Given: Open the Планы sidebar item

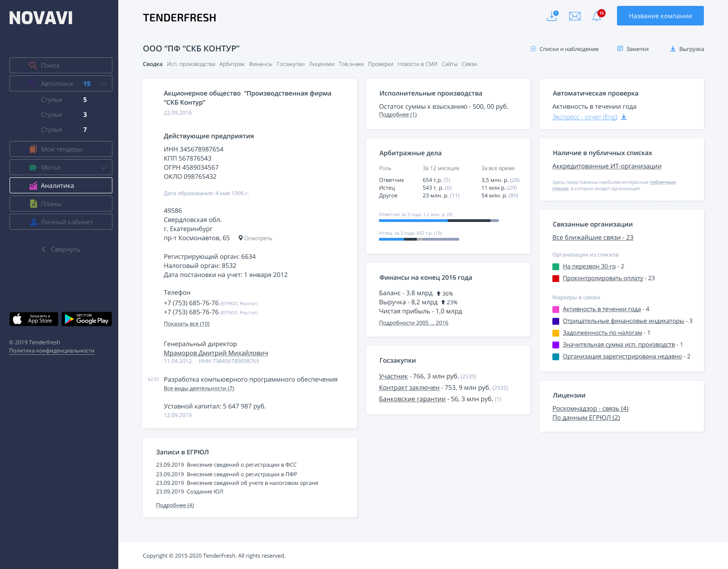Looking at the screenshot, I should (61, 204).
